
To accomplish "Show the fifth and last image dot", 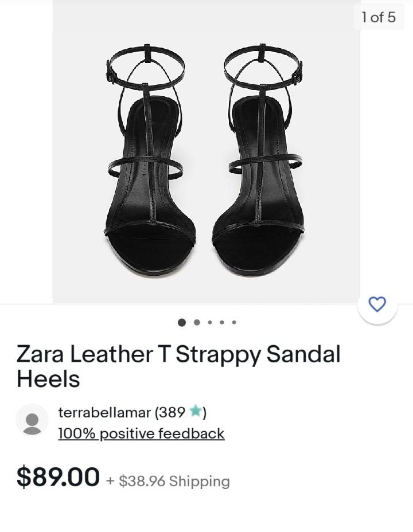I will click(x=234, y=322).
